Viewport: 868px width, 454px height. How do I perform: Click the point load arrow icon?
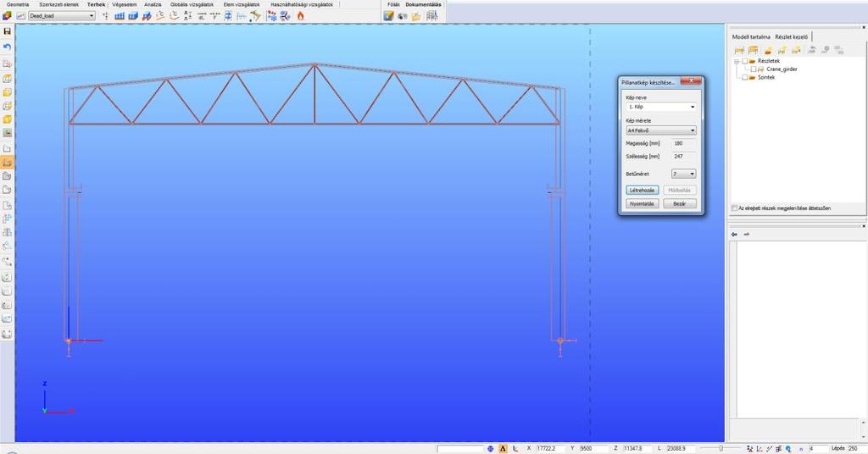tap(105, 16)
